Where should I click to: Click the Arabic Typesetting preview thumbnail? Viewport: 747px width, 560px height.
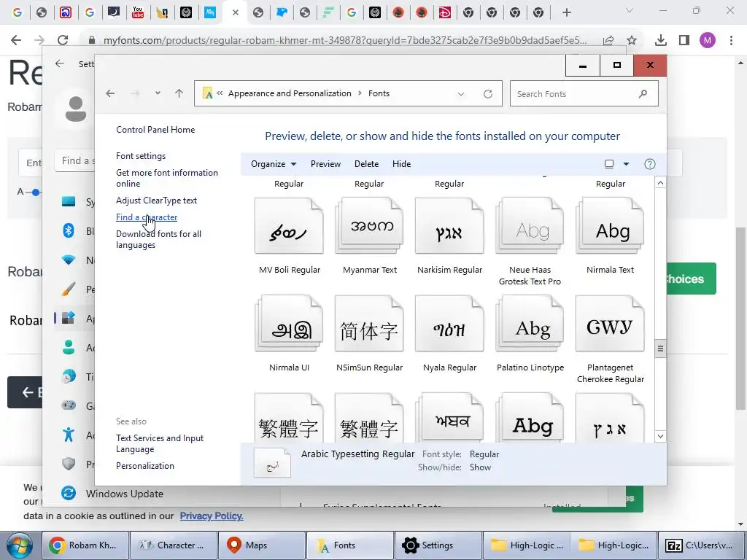pyautogui.click(x=272, y=462)
